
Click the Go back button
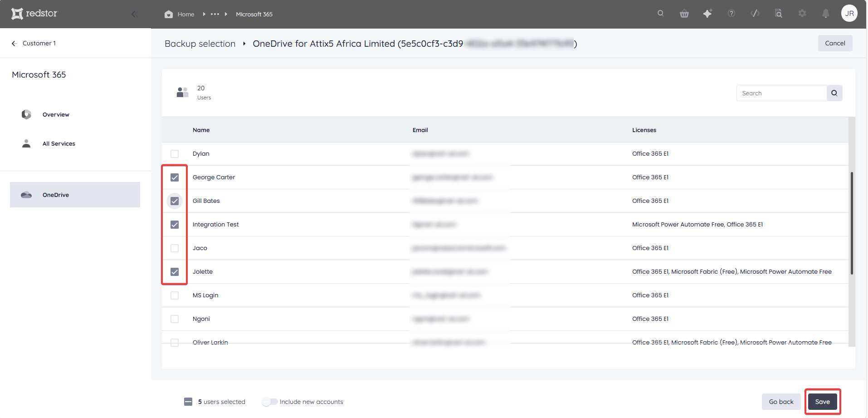click(781, 402)
